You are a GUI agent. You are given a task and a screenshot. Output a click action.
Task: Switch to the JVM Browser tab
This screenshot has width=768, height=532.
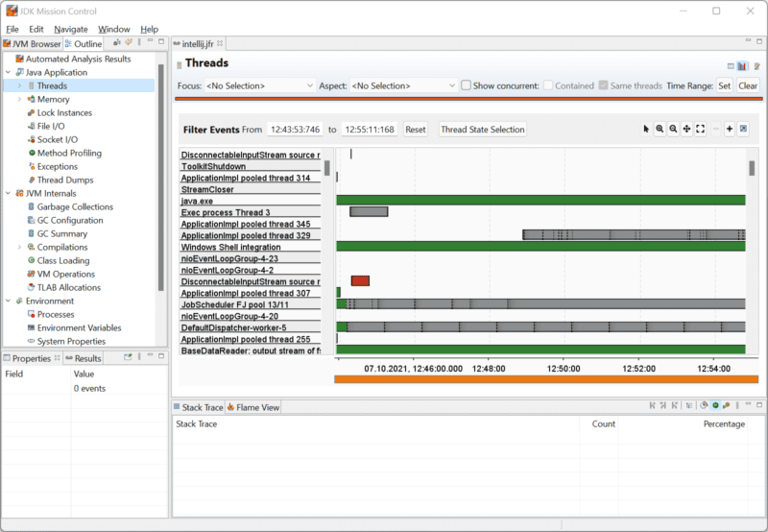[32, 43]
